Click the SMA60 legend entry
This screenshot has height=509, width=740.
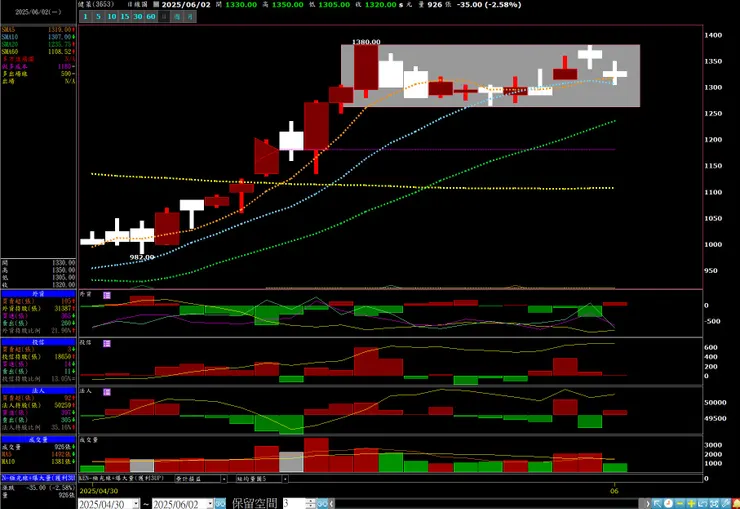(x=38, y=51)
